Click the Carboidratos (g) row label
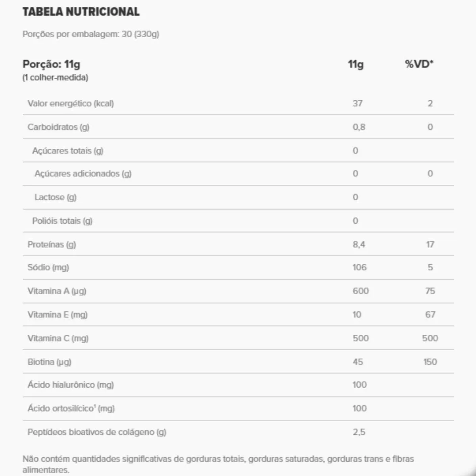The height and width of the screenshot is (476, 476). [58, 127]
